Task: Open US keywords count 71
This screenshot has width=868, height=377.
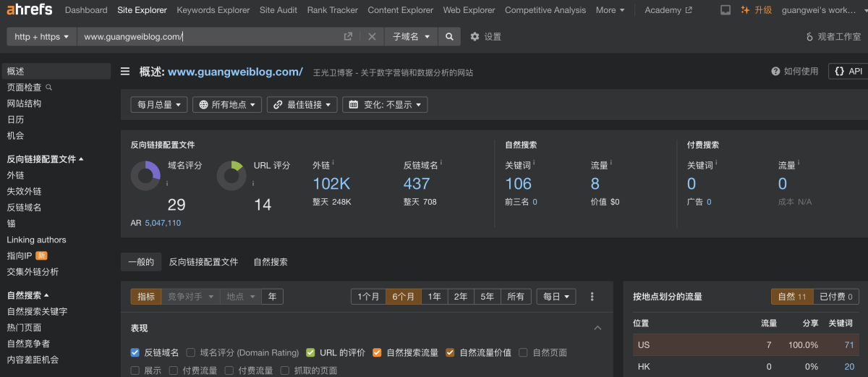Action: tap(849, 345)
